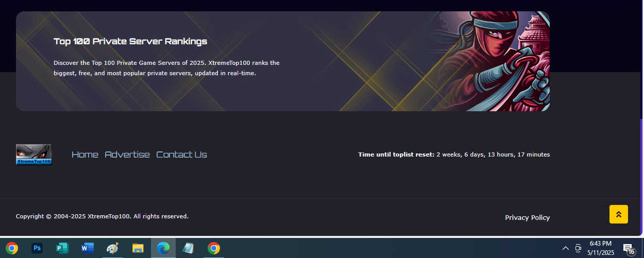This screenshot has height=258, width=644.
Task: Click the yellow scroll-to-top arrow button
Action: [619, 214]
